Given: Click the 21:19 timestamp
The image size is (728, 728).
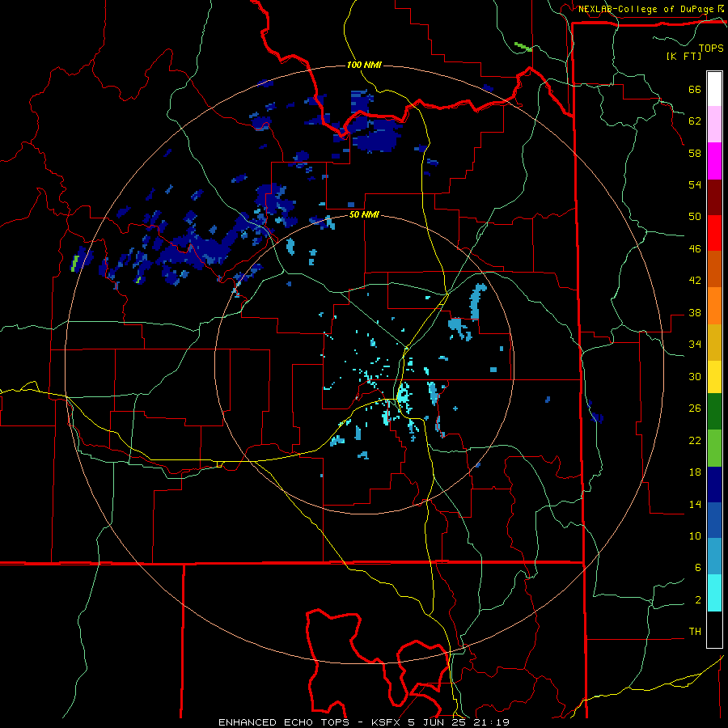Looking at the screenshot, I should pyautogui.click(x=491, y=722).
